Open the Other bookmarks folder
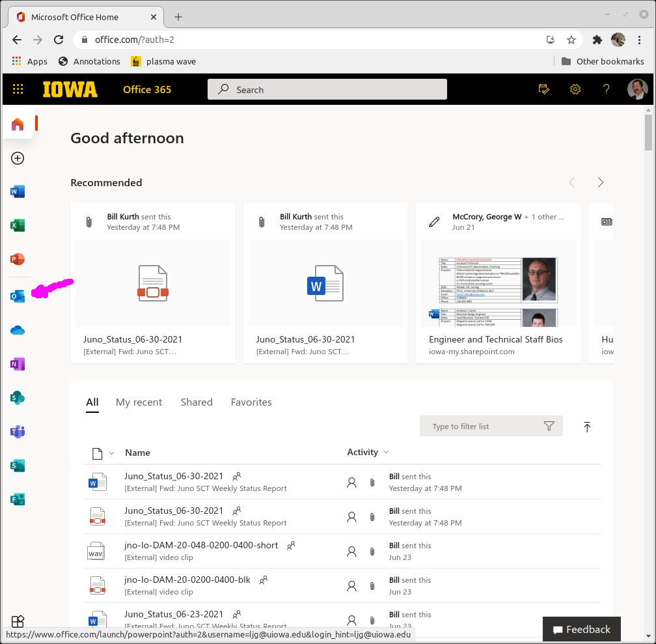 click(x=603, y=62)
